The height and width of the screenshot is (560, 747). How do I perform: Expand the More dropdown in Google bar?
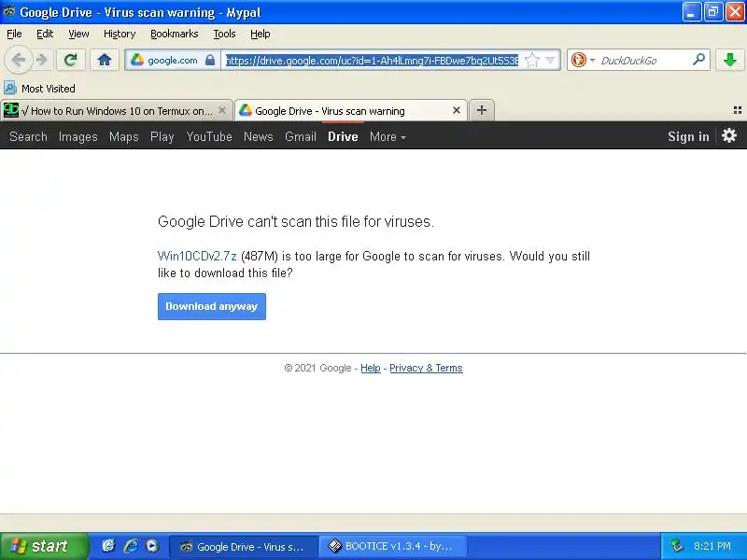point(388,136)
